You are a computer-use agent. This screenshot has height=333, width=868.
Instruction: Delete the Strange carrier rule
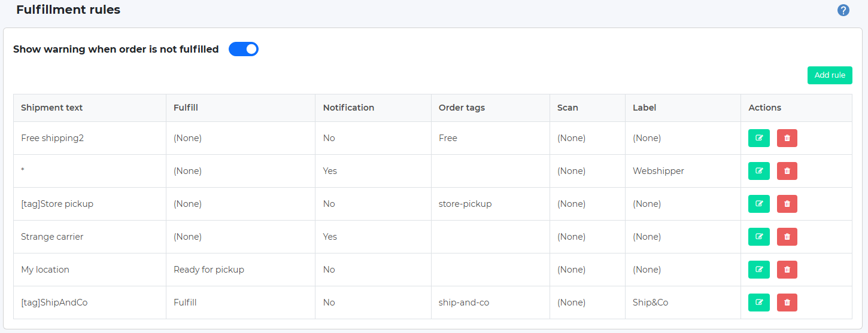coord(787,237)
